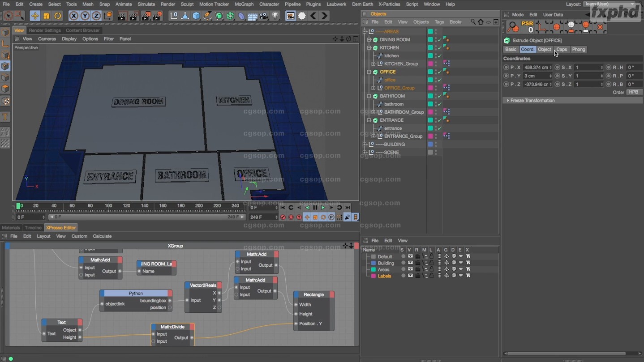
Task: Click the search icon in Objects panel
Action: tap(473, 22)
